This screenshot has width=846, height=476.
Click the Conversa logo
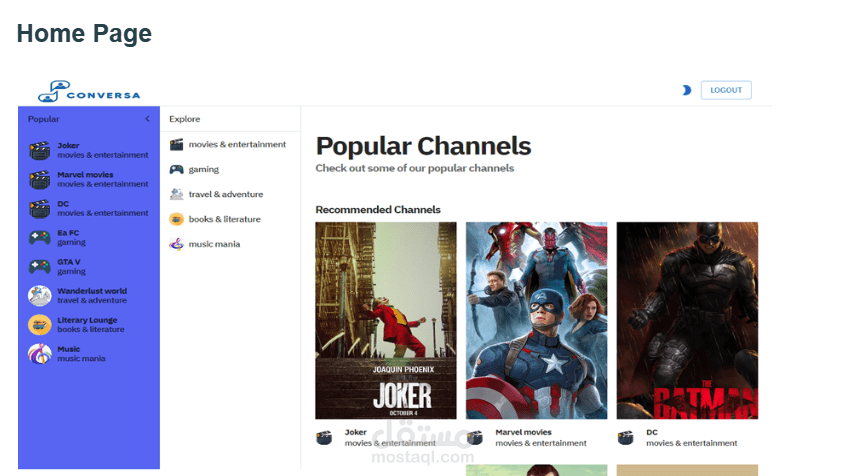click(x=89, y=91)
